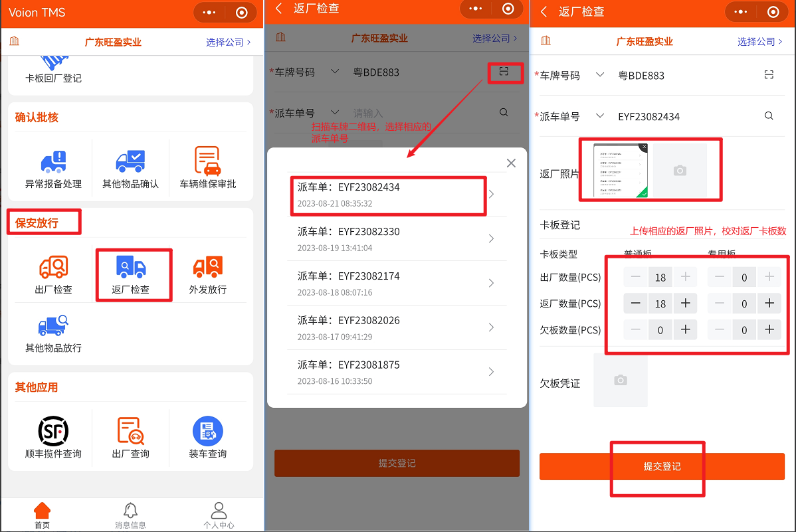The width and height of the screenshot is (796, 532).
Task: Select 派车单 EYF23081875
Action: tap(397, 372)
